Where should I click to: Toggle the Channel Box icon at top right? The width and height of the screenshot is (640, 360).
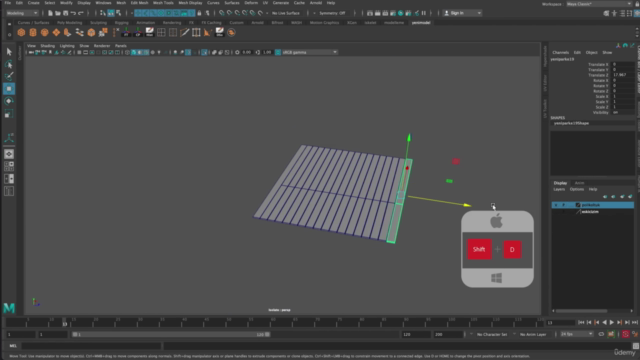pos(636,13)
